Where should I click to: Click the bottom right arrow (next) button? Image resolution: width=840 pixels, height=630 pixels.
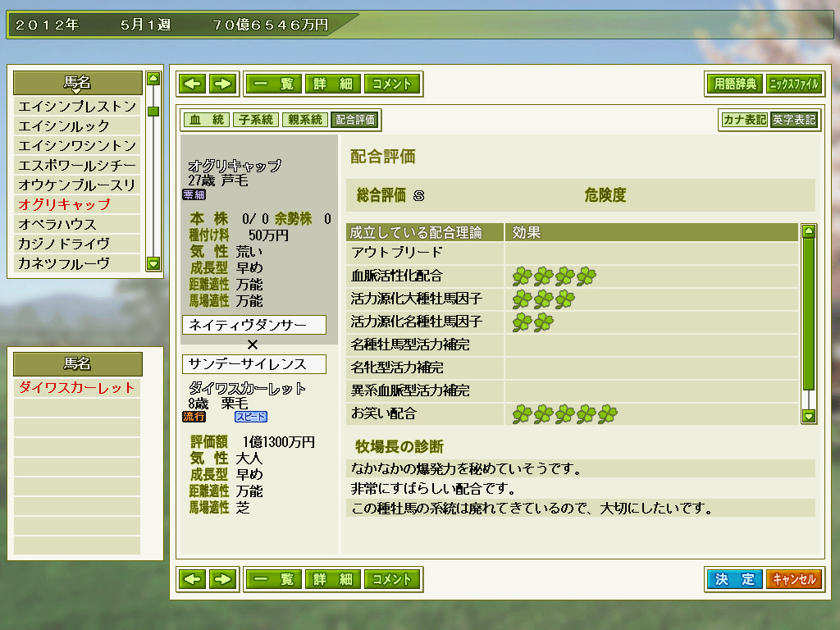pos(222,579)
